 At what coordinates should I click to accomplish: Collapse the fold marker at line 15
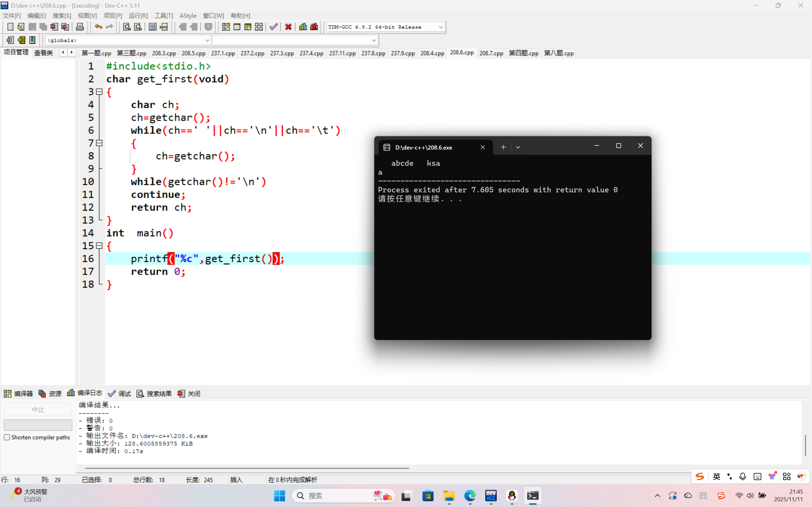pyautogui.click(x=99, y=246)
